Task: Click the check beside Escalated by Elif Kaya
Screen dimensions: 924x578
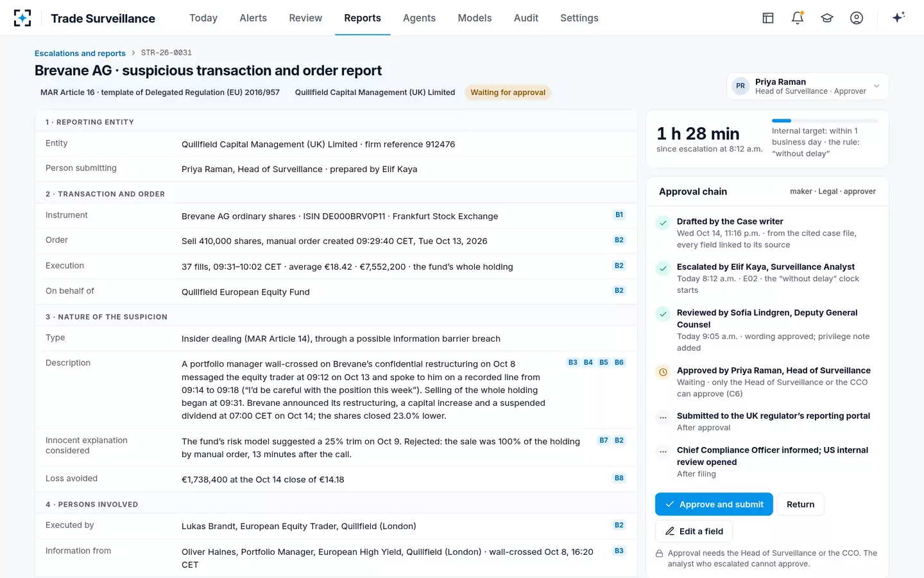Action: [663, 268]
